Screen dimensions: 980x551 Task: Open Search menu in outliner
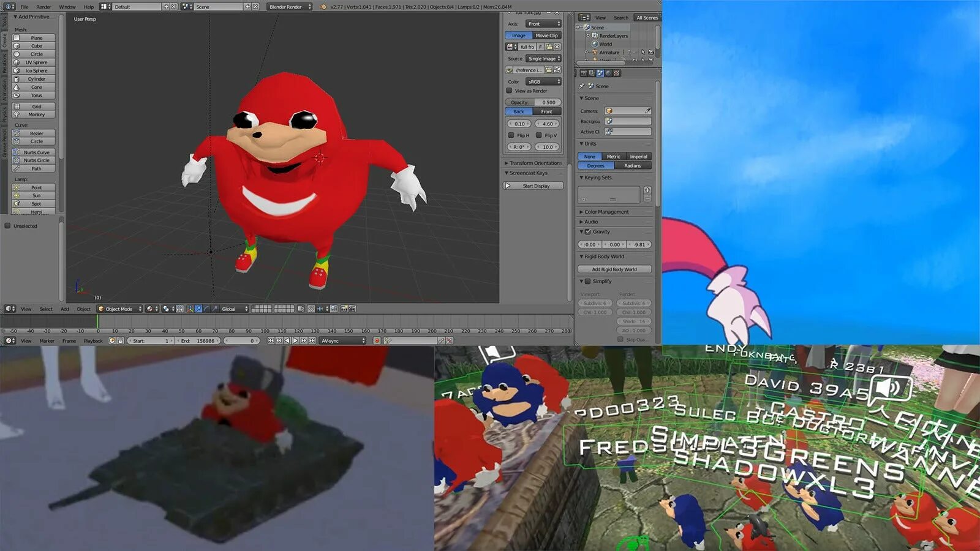621,18
